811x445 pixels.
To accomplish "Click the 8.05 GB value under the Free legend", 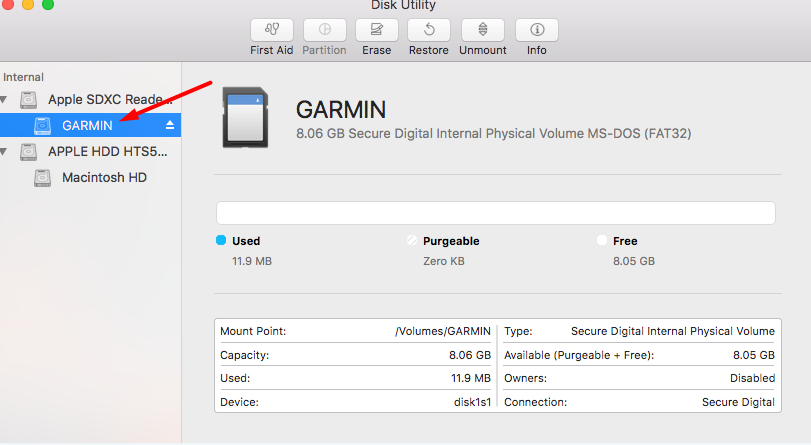I will pyautogui.click(x=634, y=261).
